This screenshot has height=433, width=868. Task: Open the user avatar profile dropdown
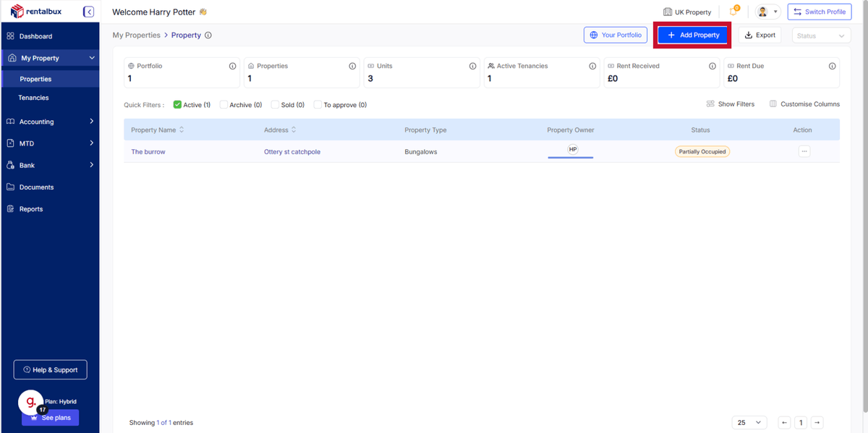tap(767, 12)
